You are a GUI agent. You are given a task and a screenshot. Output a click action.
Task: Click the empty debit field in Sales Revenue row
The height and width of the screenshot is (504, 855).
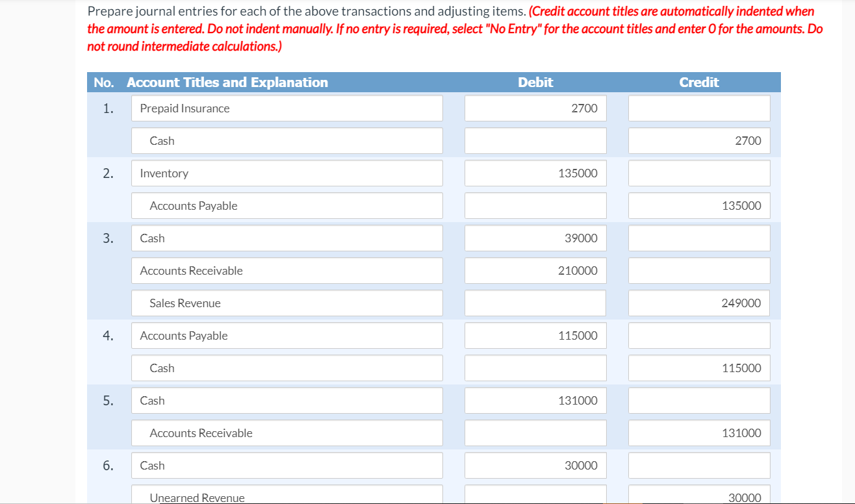click(x=535, y=303)
